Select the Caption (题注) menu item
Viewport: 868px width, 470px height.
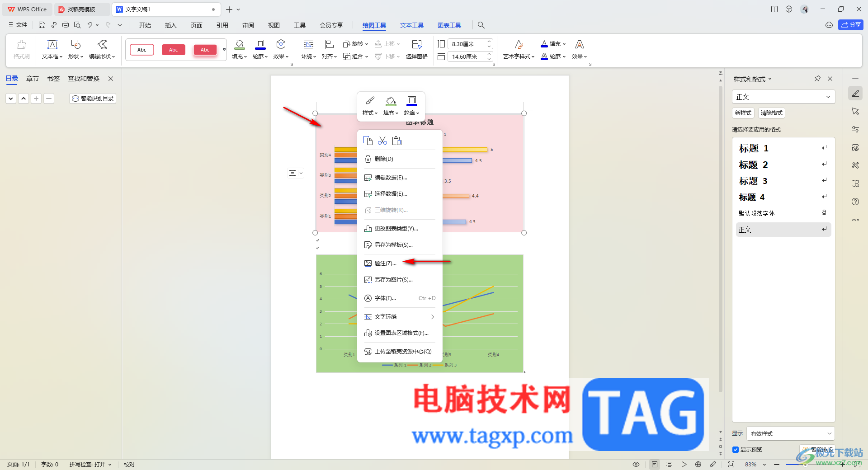click(400, 263)
